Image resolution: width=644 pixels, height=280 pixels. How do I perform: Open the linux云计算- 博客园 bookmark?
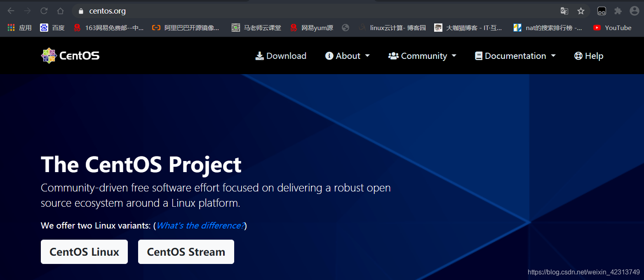point(392,28)
